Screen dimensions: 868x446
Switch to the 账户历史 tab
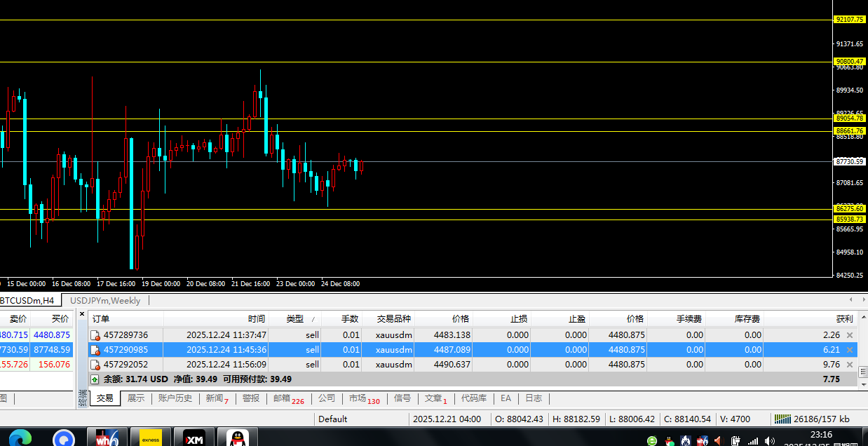[x=175, y=398]
